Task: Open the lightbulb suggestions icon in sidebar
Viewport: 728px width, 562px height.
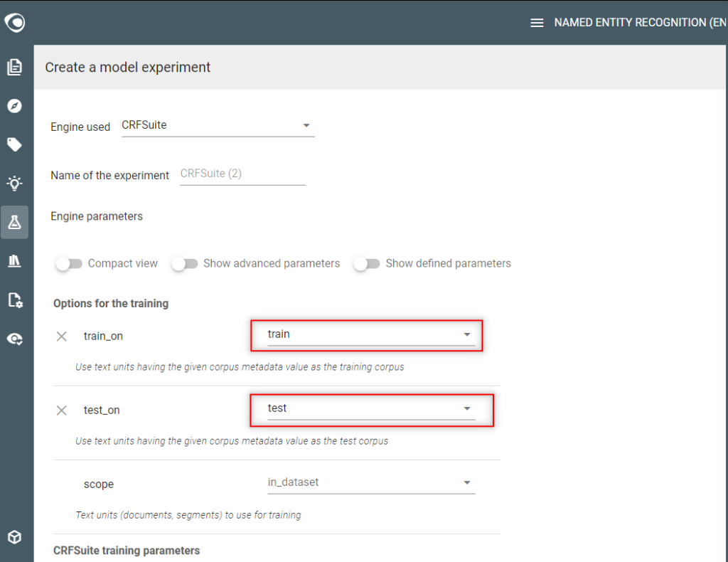Action: [14, 183]
